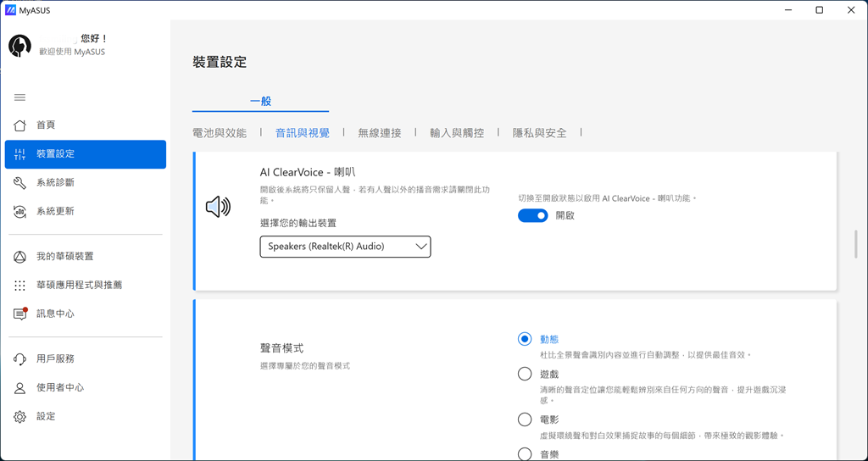Click the 選擇專屬於您的聲音模式 description
The width and height of the screenshot is (868, 461).
click(x=305, y=366)
